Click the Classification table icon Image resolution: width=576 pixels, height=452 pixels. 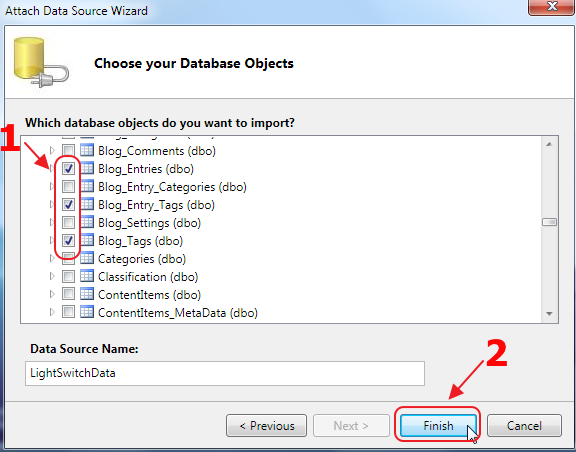point(87,276)
